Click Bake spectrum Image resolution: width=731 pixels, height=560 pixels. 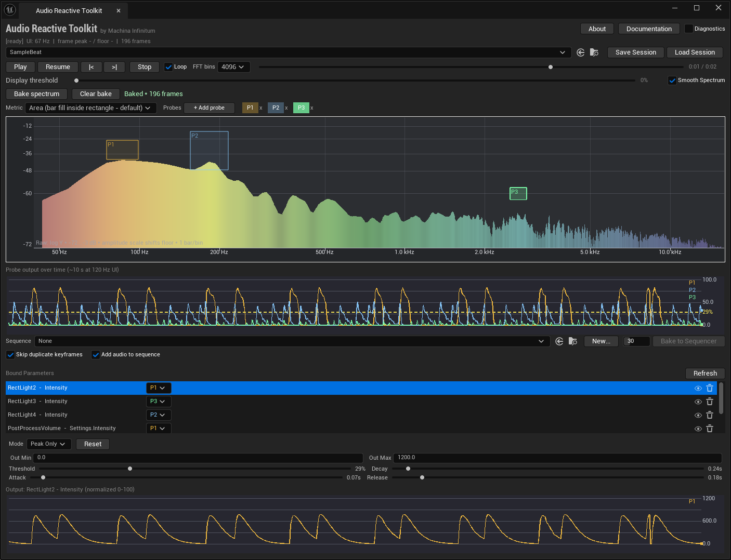click(36, 94)
